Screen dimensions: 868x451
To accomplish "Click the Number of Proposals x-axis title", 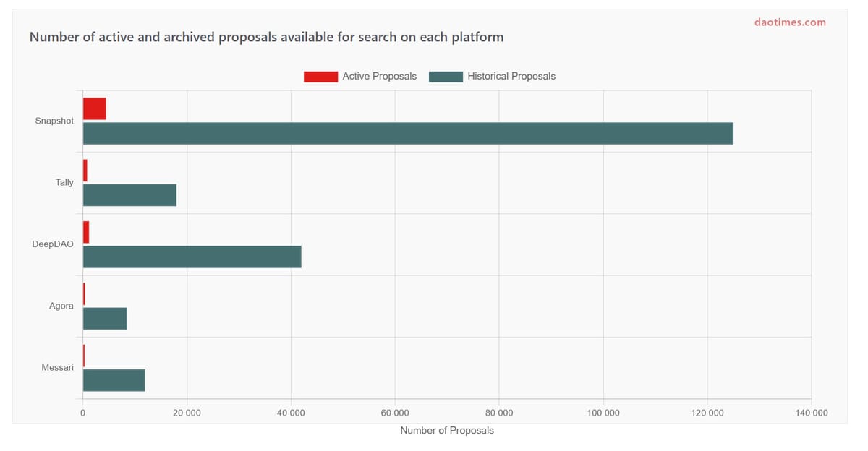I will 447,431.
